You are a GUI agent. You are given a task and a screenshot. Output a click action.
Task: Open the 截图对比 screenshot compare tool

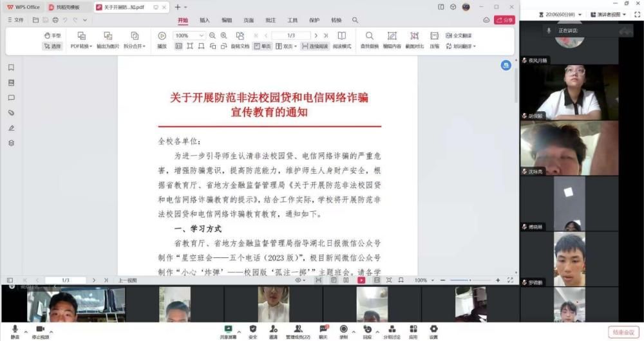[x=414, y=36]
